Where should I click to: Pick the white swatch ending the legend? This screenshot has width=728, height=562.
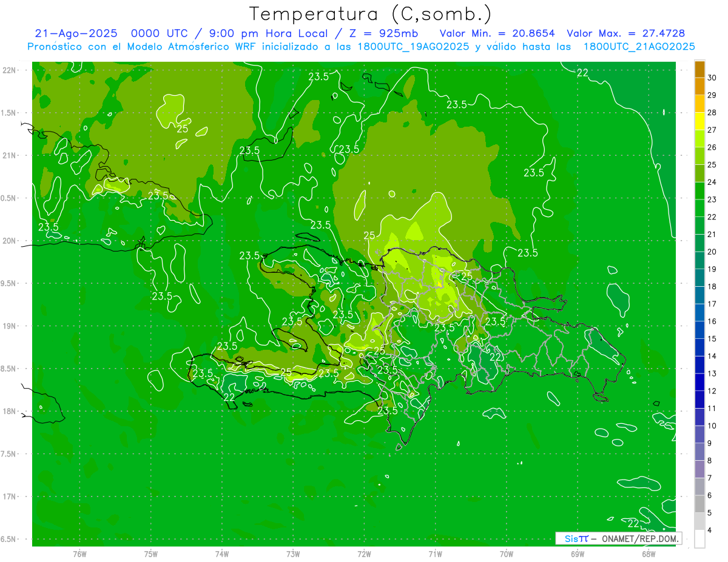point(699,539)
